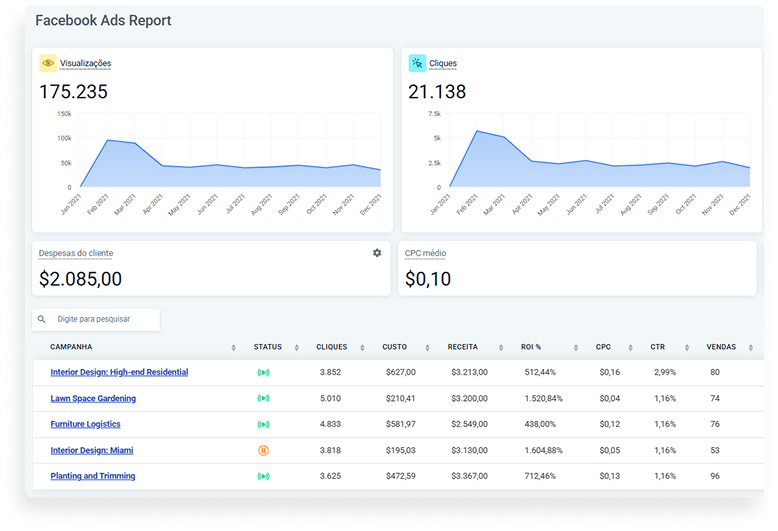Screen dimensions: 778x531
Task: Open Planting and Trimming campaign link
Action: 92,477
